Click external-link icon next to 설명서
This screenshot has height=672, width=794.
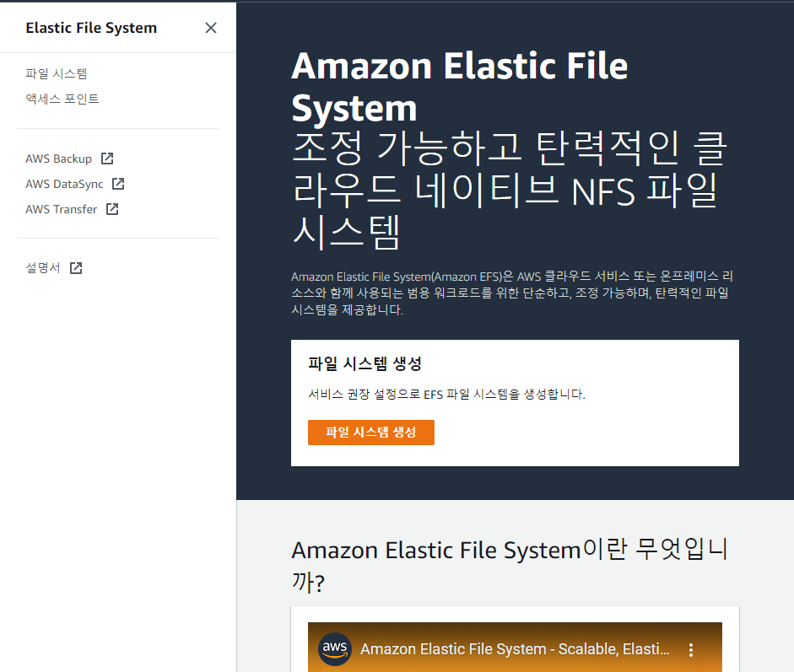tap(76, 267)
